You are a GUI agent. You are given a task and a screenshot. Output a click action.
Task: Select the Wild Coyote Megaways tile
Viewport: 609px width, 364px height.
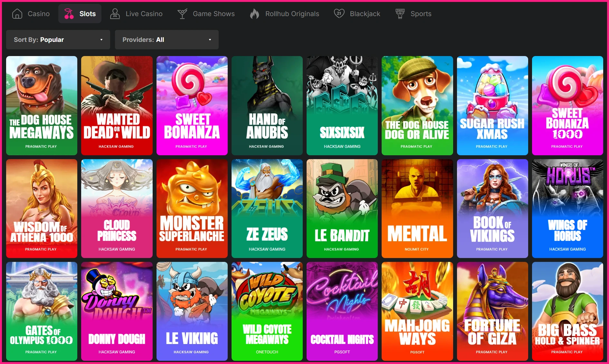267,311
